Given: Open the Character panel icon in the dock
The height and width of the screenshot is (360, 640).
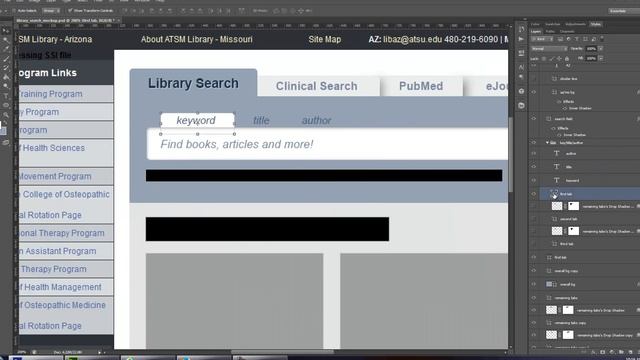Looking at the screenshot, I should (x=521, y=67).
